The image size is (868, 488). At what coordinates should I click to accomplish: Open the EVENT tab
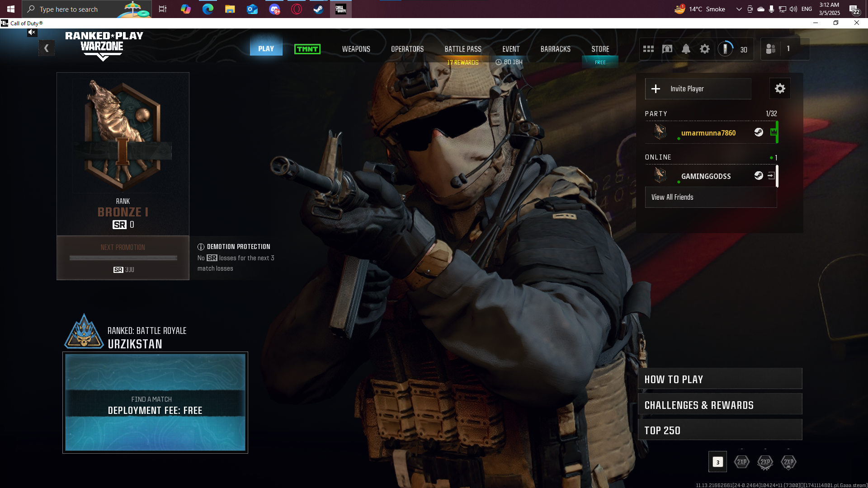[511, 49]
